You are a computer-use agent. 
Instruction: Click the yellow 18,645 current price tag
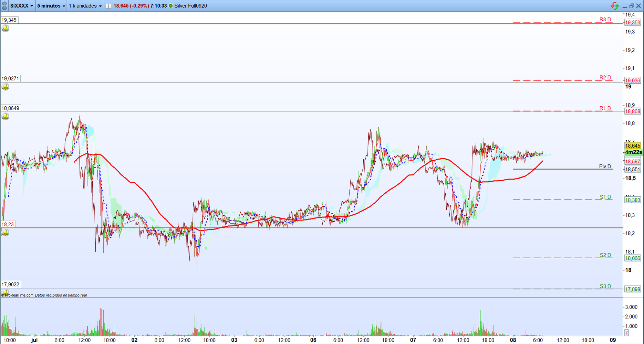633,146
